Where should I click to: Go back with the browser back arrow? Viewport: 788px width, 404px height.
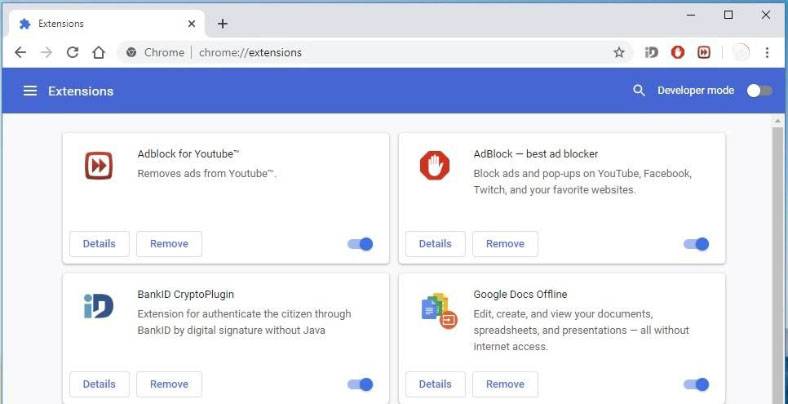(x=20, y=52)
